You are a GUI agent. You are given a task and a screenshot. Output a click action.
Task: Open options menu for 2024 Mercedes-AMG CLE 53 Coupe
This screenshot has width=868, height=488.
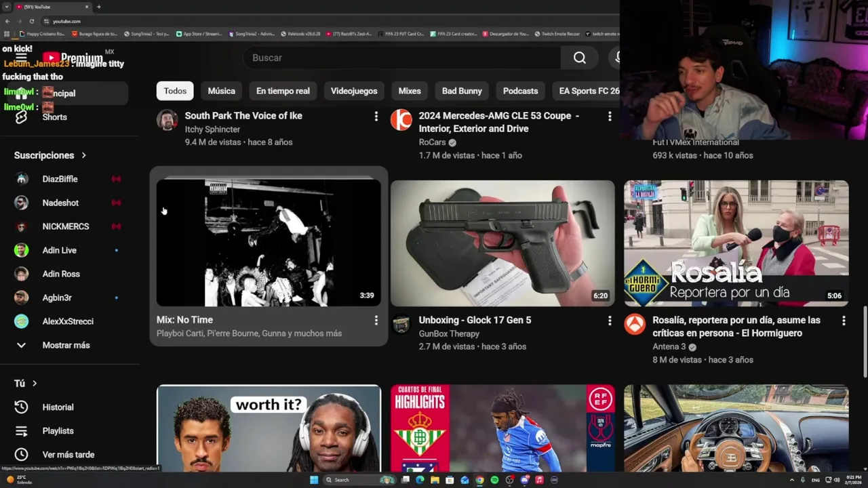point(610,117)
